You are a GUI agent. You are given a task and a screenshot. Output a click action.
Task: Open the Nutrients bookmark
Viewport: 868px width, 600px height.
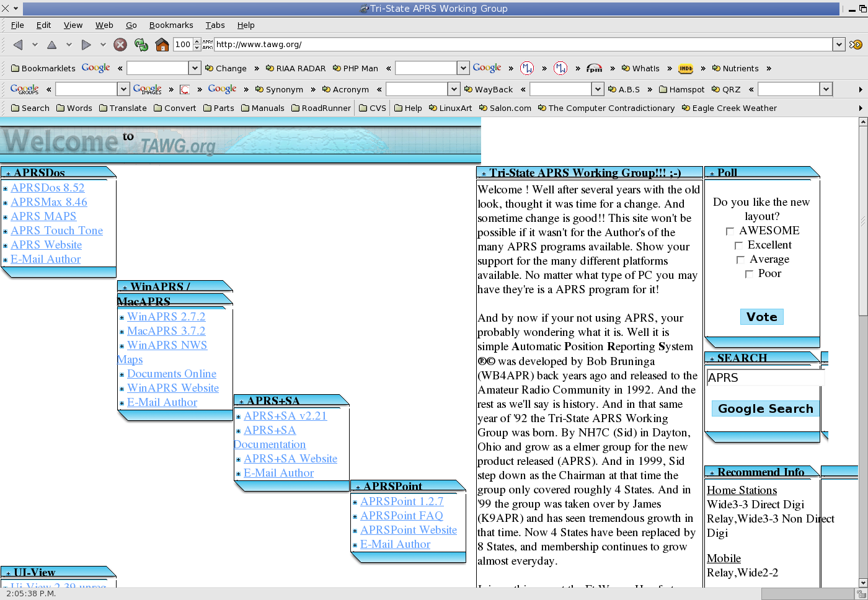click(735, 68)
